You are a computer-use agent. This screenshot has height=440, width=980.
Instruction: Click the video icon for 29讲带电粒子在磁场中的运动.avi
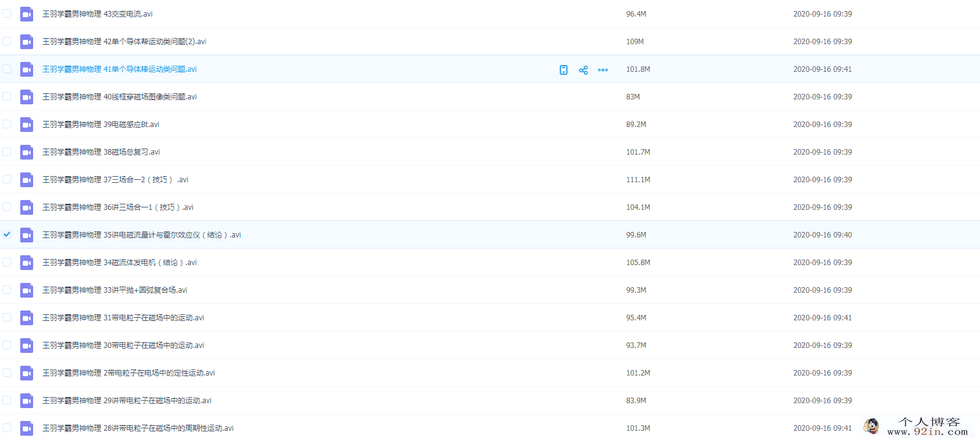coord(26,400)
